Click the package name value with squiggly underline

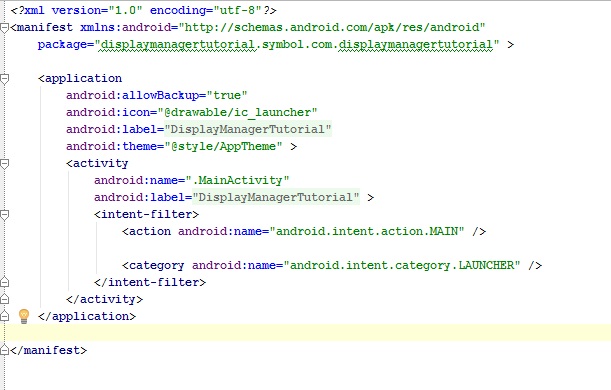[297, 44]
